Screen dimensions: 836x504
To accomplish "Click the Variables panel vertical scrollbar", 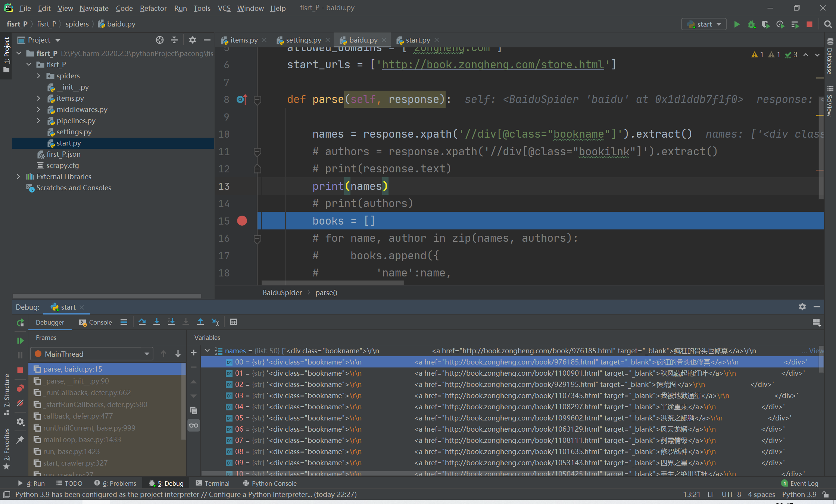I will (821, 359).
